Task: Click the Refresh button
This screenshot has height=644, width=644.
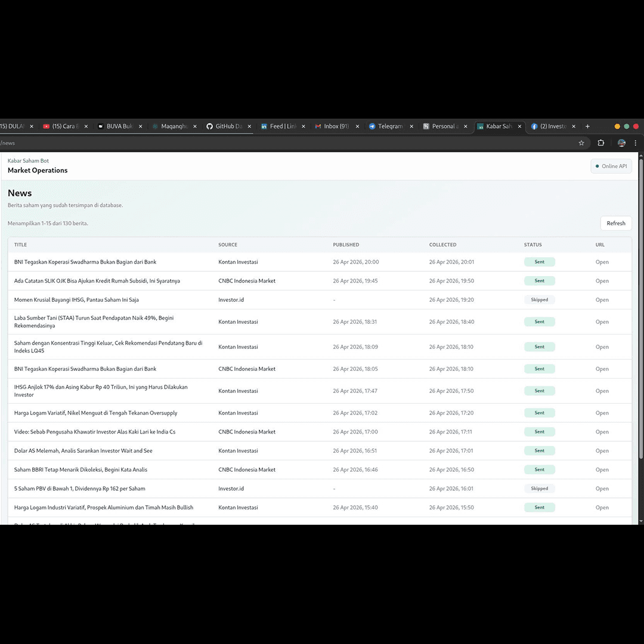Action: 615,223
